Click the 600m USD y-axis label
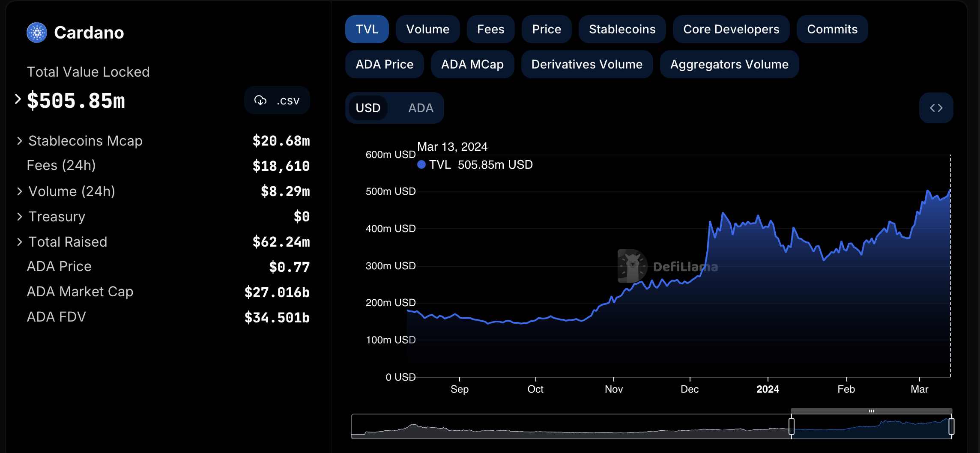Screen dimensions: 980x453 391,155
